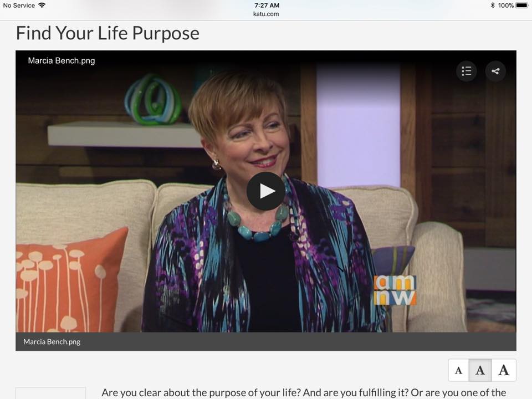Tap the Wi-Fi status icon
The image size is (532, 399).
pyautogui.click(x=42, y=5)
